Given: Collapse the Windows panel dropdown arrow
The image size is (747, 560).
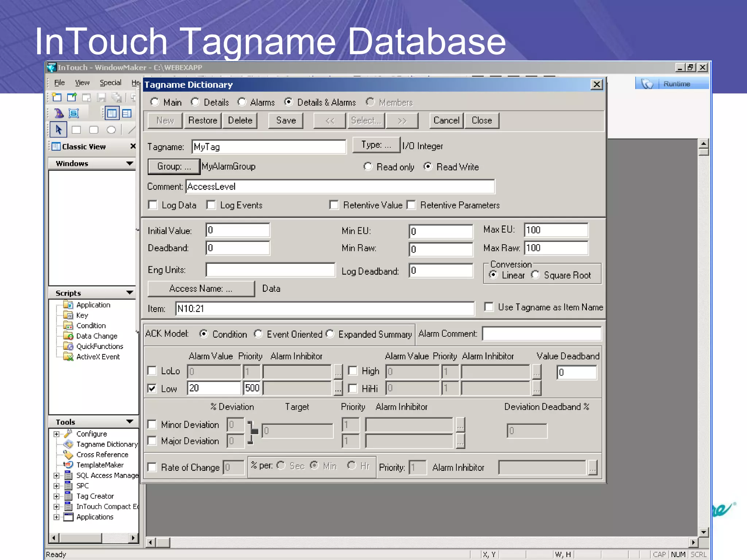Looking at the screenshot, I should (129, 163).
